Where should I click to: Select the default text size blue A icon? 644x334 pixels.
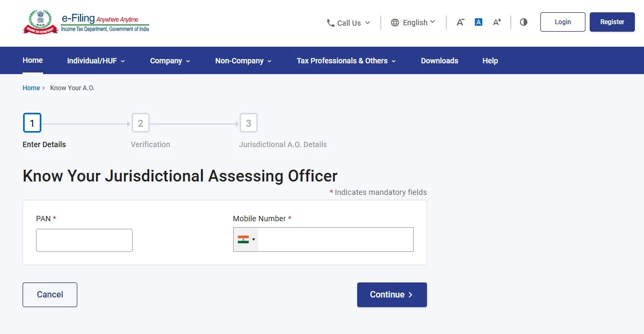(478, 21)
